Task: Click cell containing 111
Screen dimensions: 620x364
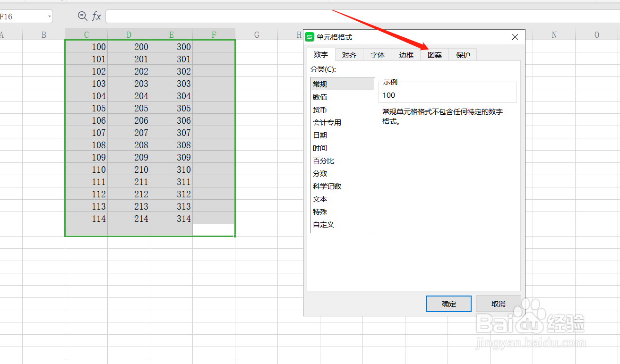Action: coord(86,182)
